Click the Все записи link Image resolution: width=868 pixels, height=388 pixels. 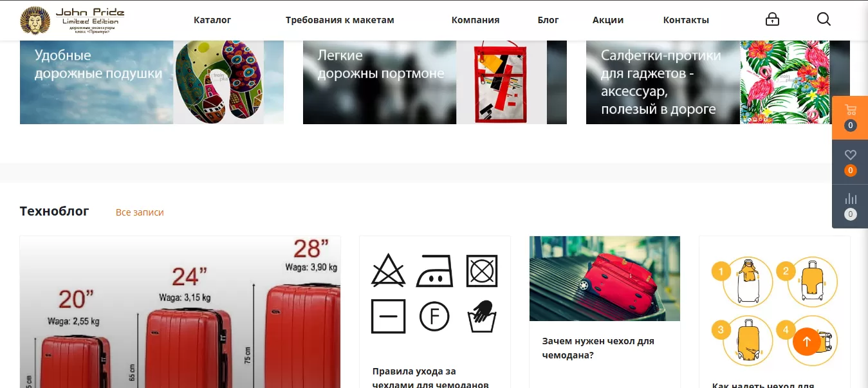coord(140,212)
